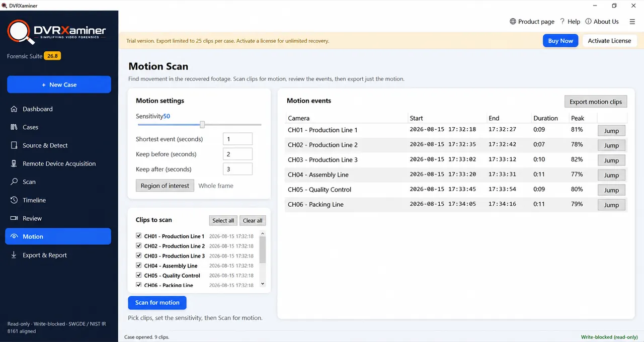The image size is (644, 342).
Task: Click the Region of interest button
Action: (x=165, y=186)
